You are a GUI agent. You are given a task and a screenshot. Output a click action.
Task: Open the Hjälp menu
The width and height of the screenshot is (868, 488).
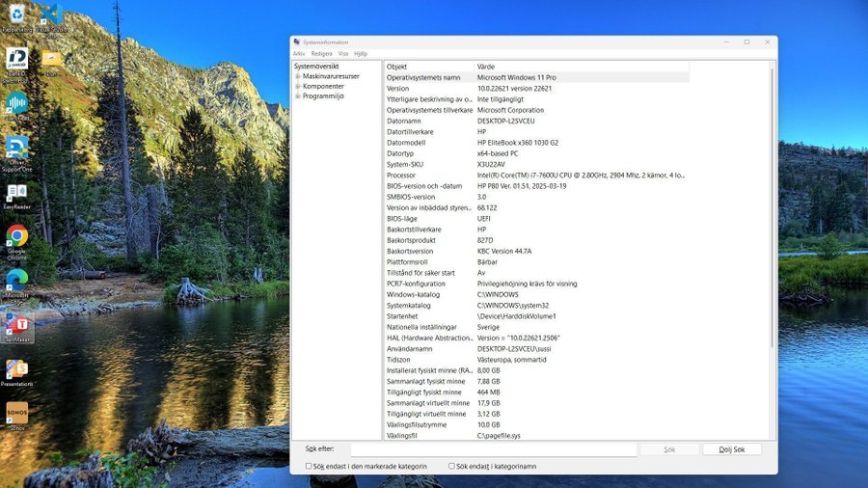point(361,54)
